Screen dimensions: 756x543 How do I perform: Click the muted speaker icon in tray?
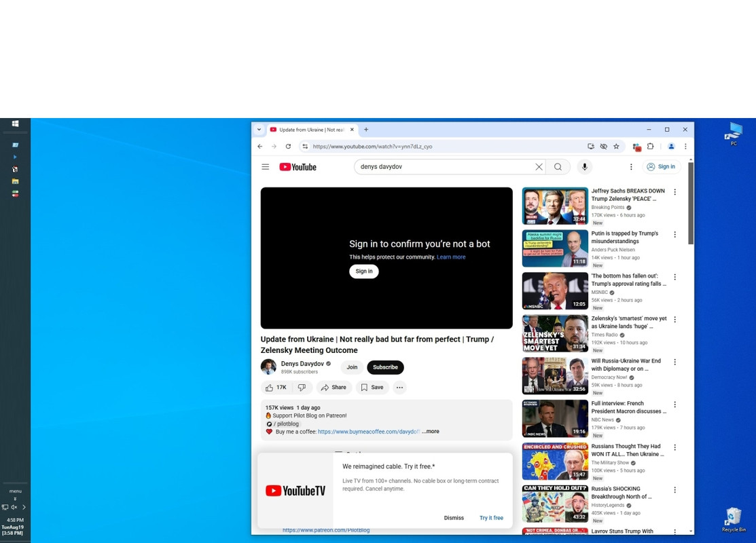(14, 507)
